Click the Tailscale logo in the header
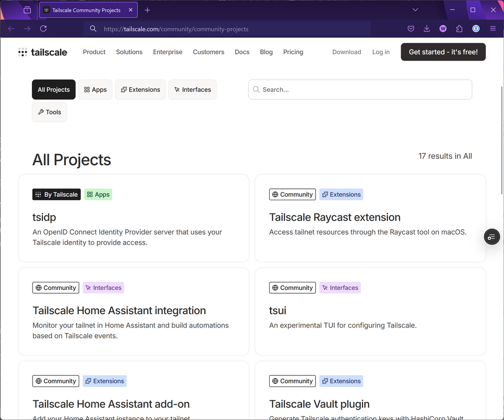The image size is (504, 420). coord(42,52)
